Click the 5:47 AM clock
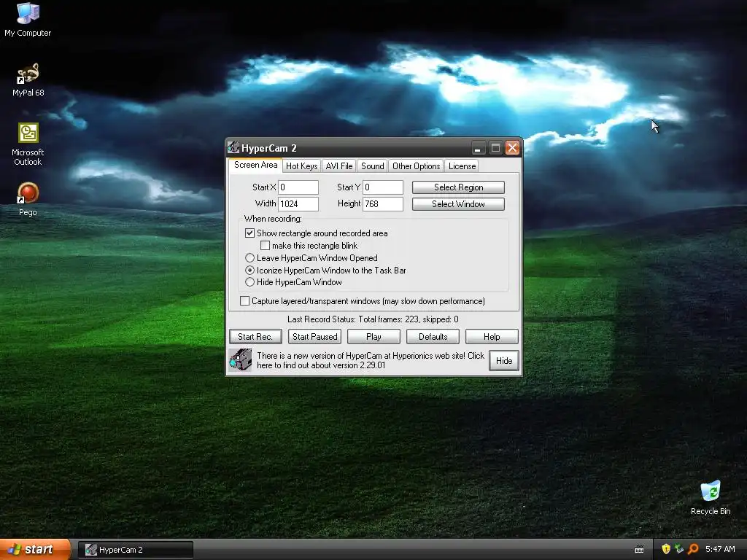Screen dimensions: 747x560 point(720,549)
